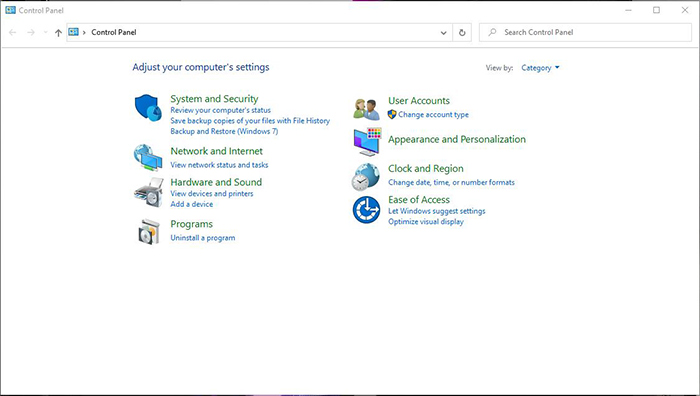Click Optimize visual display link
The width and height of the screenshot is (700, 396).
click(426, 222)
